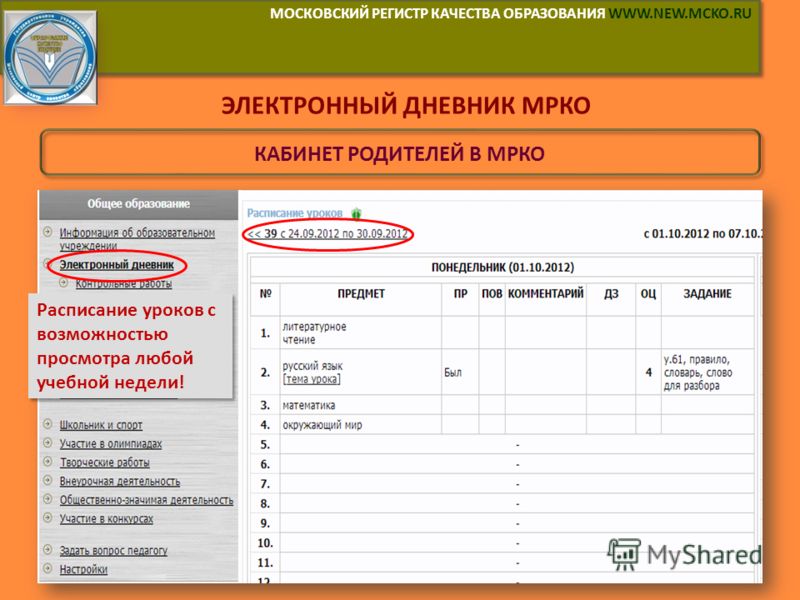Click bullet icon beside Школьник и спорт

(x=47, y=424)
